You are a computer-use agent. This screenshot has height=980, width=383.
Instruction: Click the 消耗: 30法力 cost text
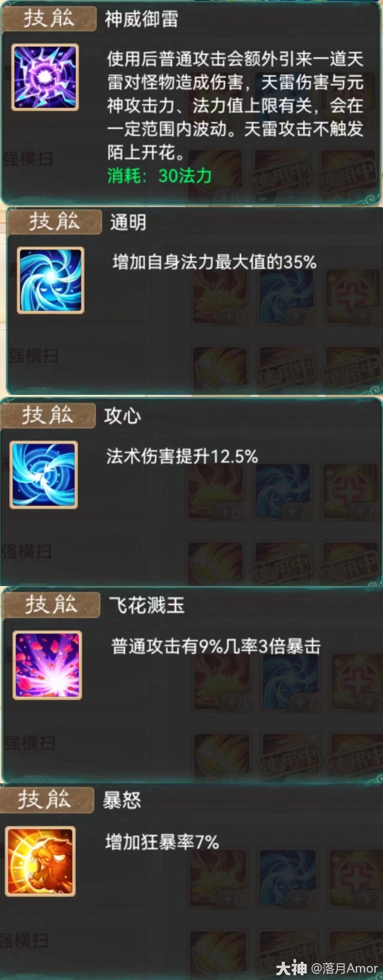tap(159, 175)
